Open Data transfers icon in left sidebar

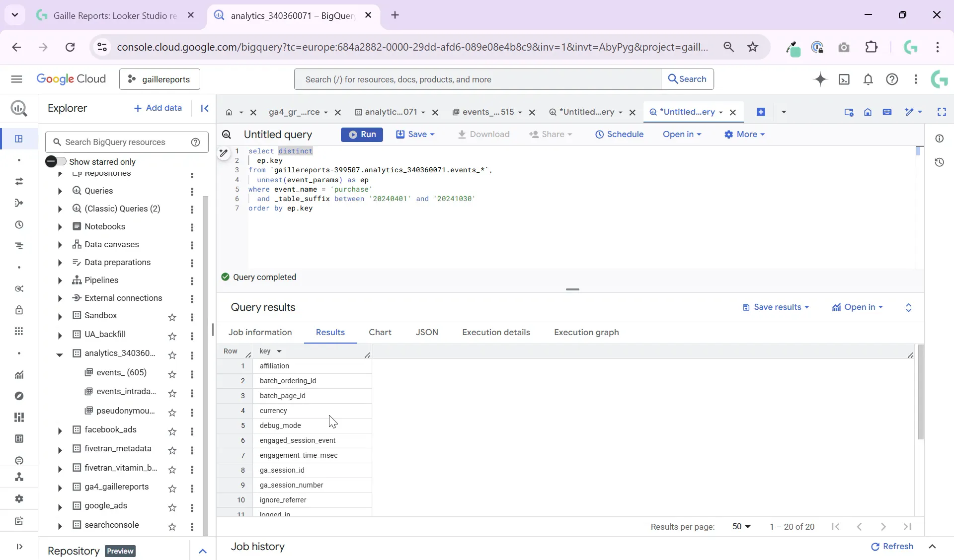19,182
